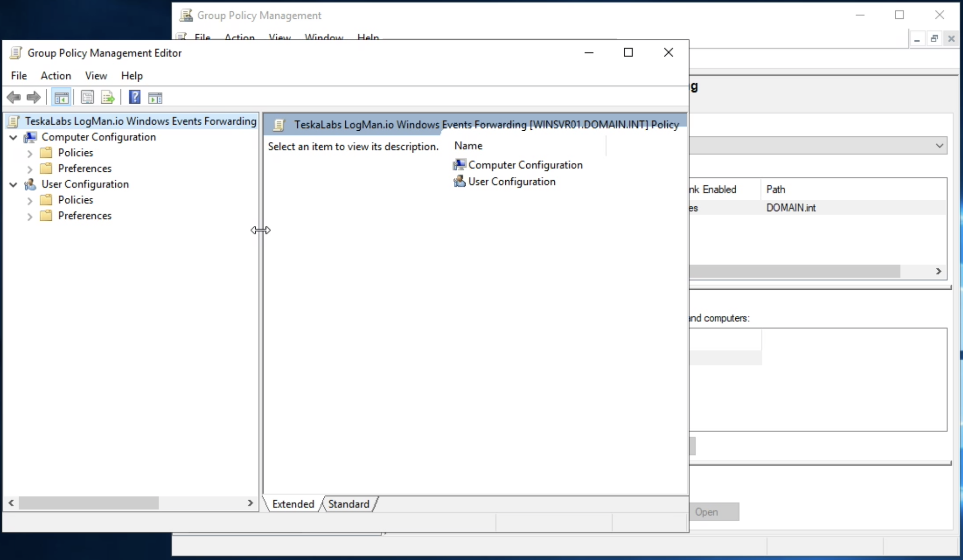963x560 pixels.
Task: Click the Forward arrow in the toolbar
Action: click(33, 97)
